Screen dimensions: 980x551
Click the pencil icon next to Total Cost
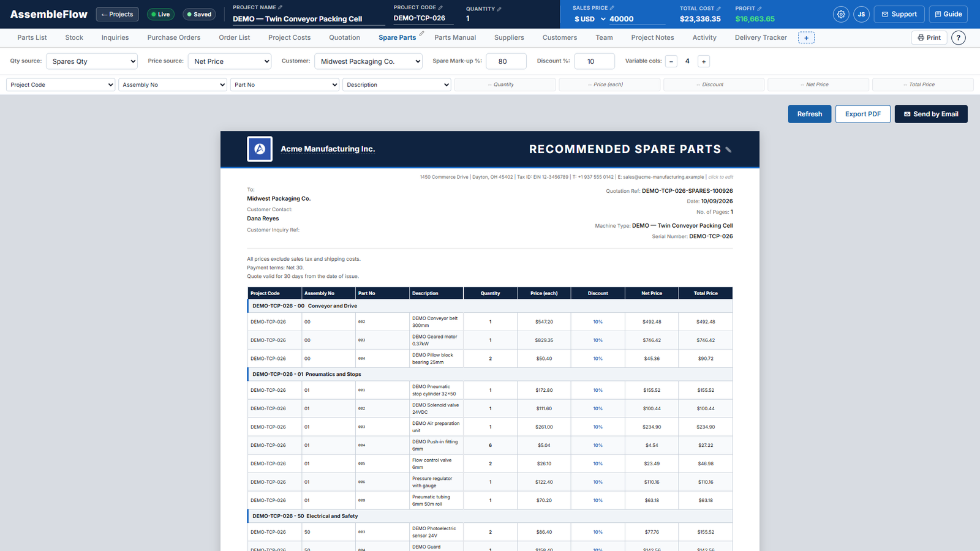[x=718, y=9]
